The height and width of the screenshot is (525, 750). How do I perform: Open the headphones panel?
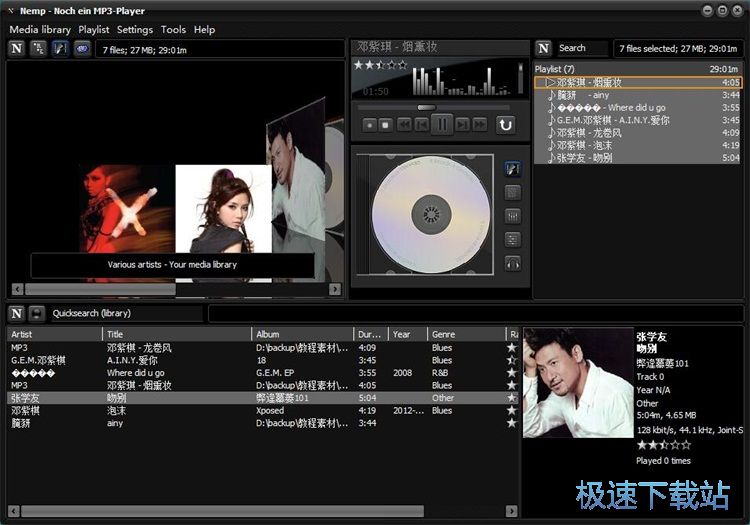pos(512,263)
